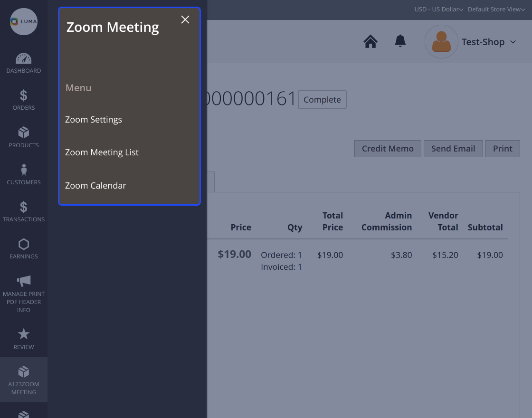The height and width of the screenshot is (418, 532).
Task: Open Manage Print PDF Header Info megaphone
Action: [23, 281]
